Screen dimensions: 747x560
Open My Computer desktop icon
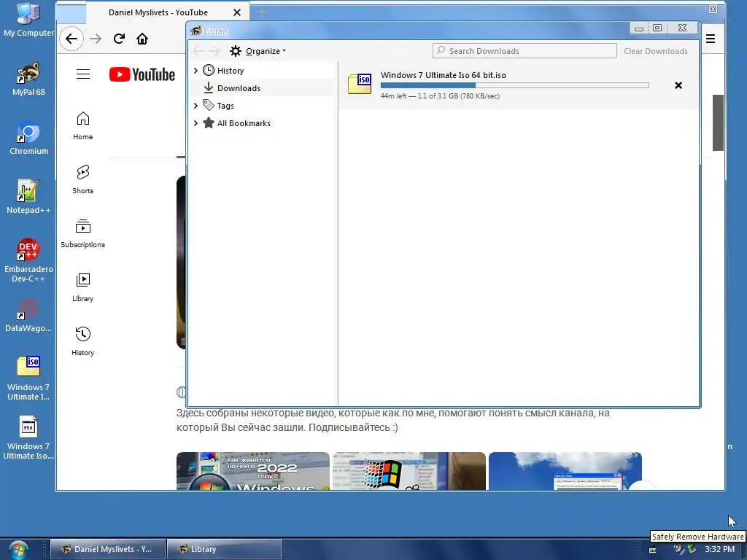[x=28, y=20]
